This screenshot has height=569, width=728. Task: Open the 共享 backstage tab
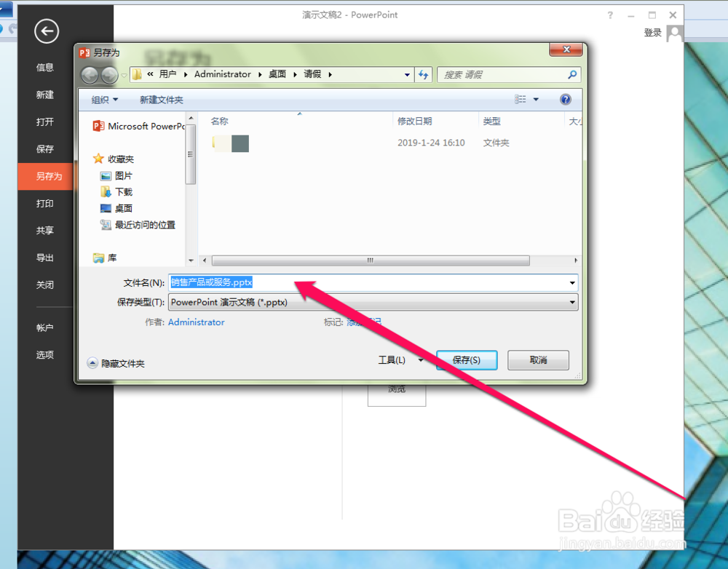[x=45, y=231]
